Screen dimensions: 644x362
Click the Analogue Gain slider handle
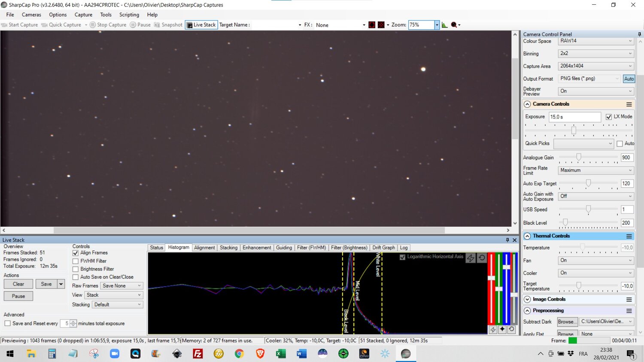coord(579,158)
